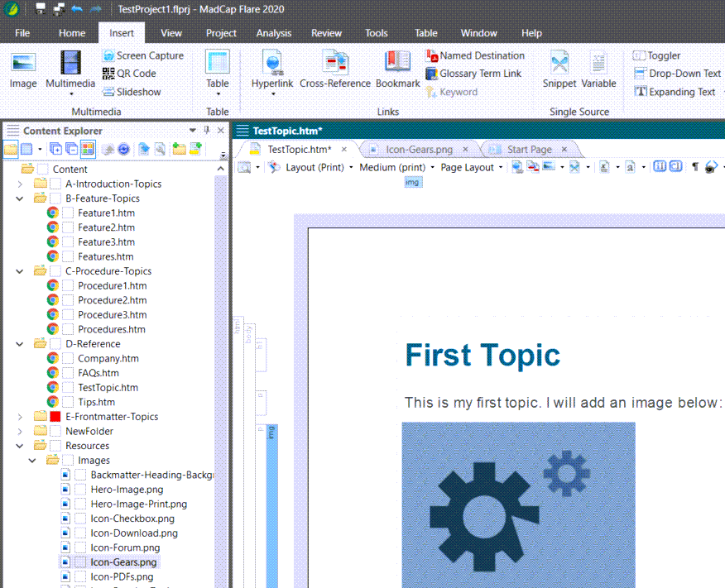
Task: Expand the A-Introduction-Topics folder
Action: (x=20, y=184)
